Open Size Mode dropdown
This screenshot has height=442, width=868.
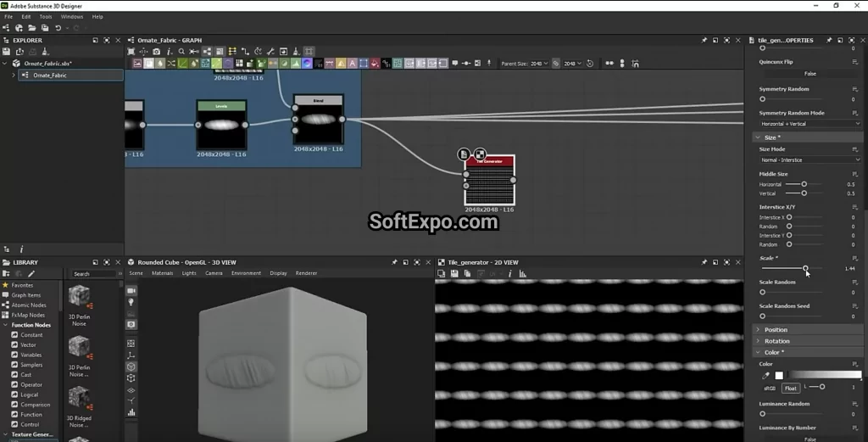(x=810, y=160)
